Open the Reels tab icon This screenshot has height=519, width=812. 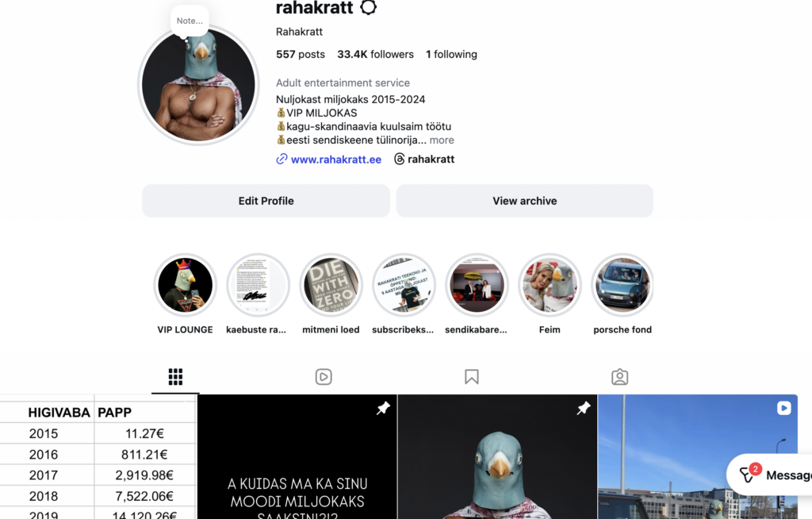pyautogui.click(x=324, y=377)
